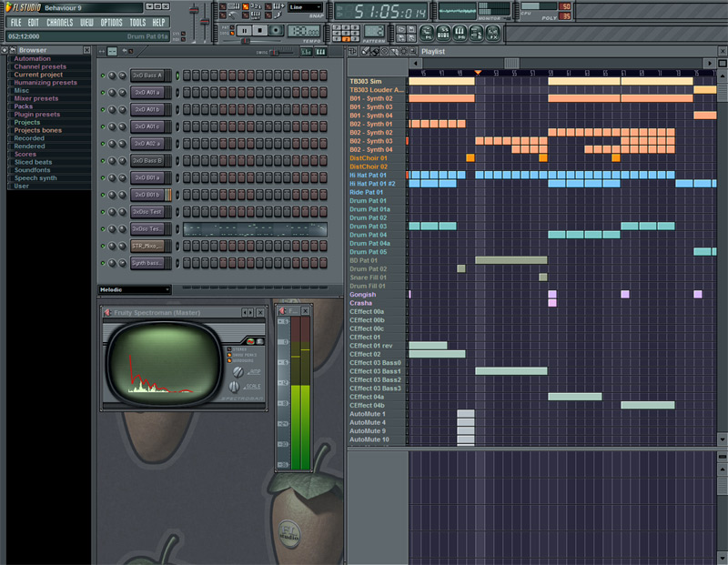Open the Mixer shortcut (FX)
Viewport: 728px width, 565px height.
[492, 33]
